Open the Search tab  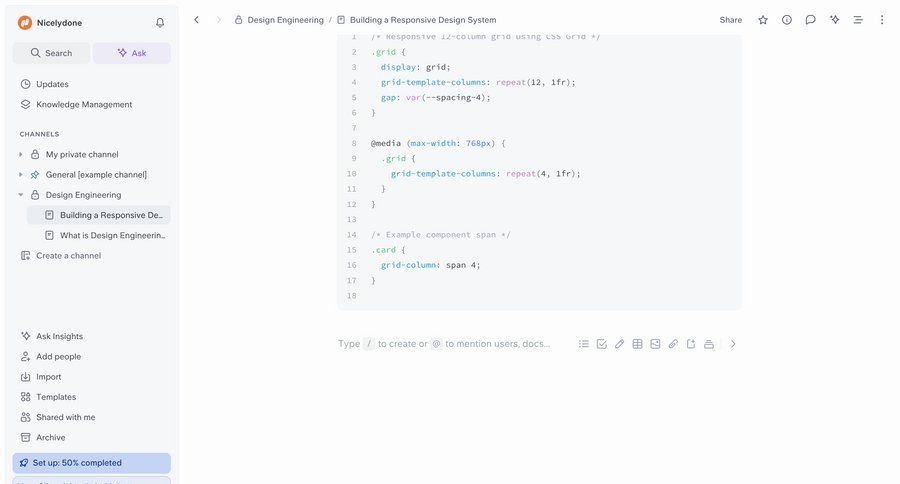(x=51, y=53)
